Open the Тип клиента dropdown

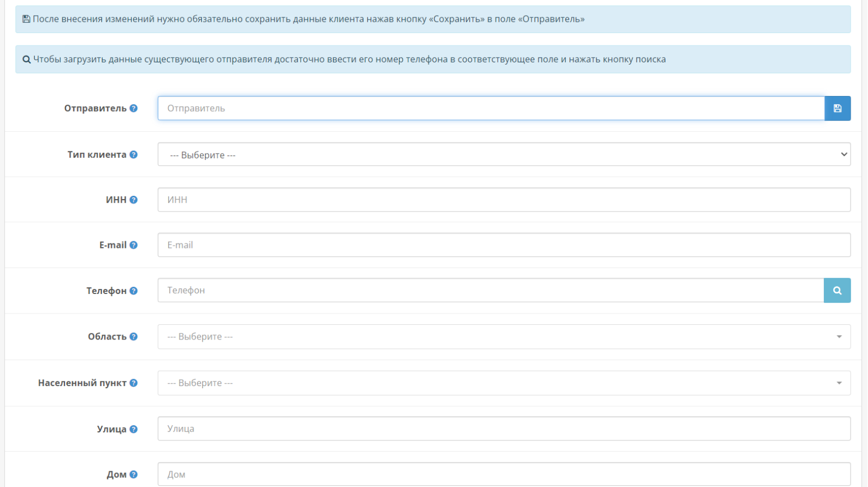[504, 155]
